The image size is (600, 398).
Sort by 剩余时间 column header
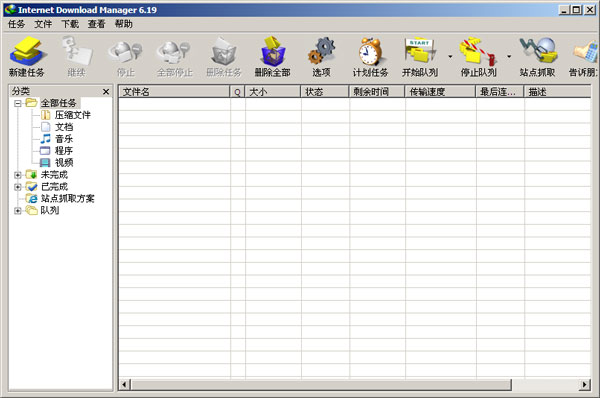point(377,92)
